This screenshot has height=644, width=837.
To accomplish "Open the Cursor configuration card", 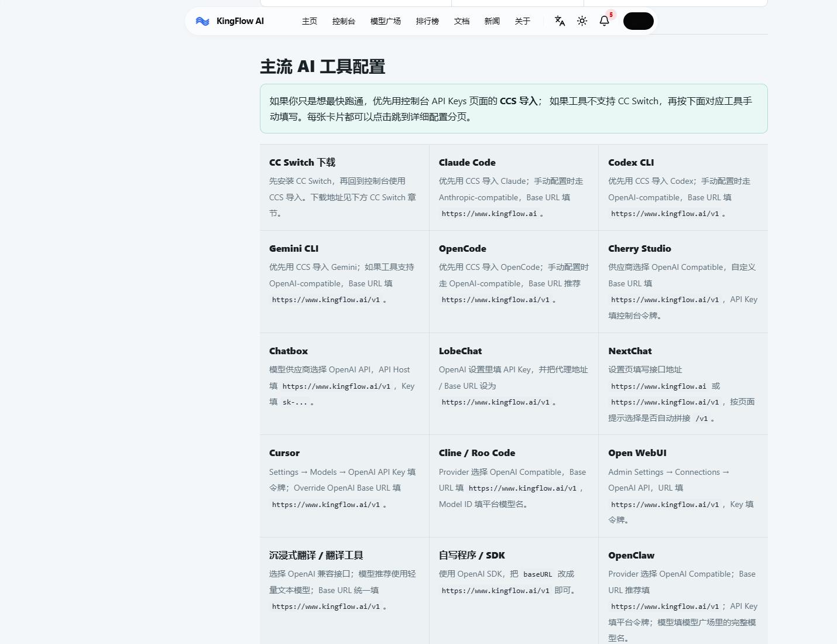I will (x=345, y=486).
